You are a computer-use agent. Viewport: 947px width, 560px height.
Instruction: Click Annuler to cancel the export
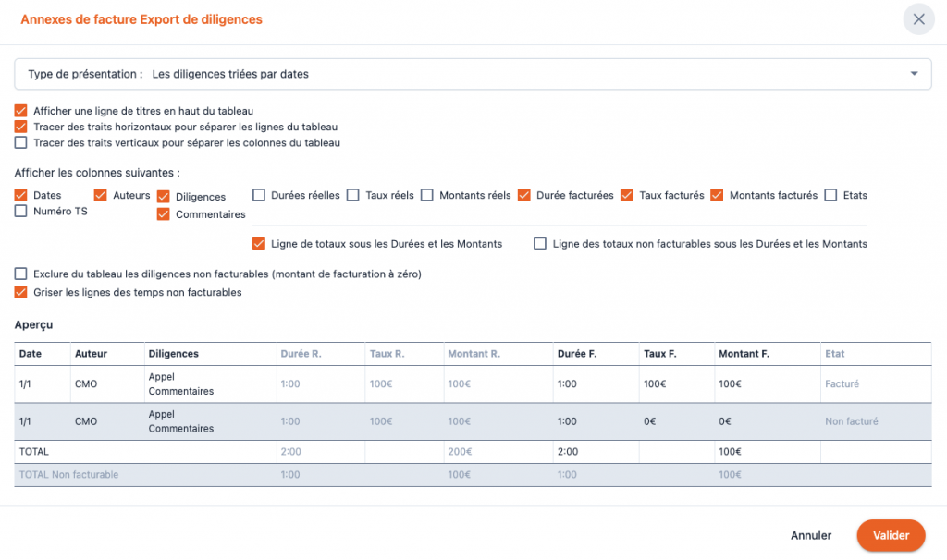tap(811, 535)
